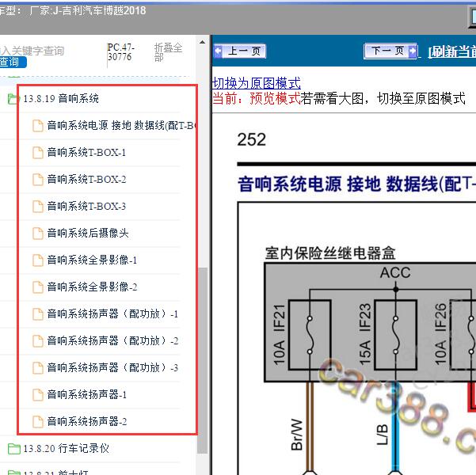This screenshot has height=475, width=476.
Task: Click 切换为原图模式 link
Action: coord(257,83)
